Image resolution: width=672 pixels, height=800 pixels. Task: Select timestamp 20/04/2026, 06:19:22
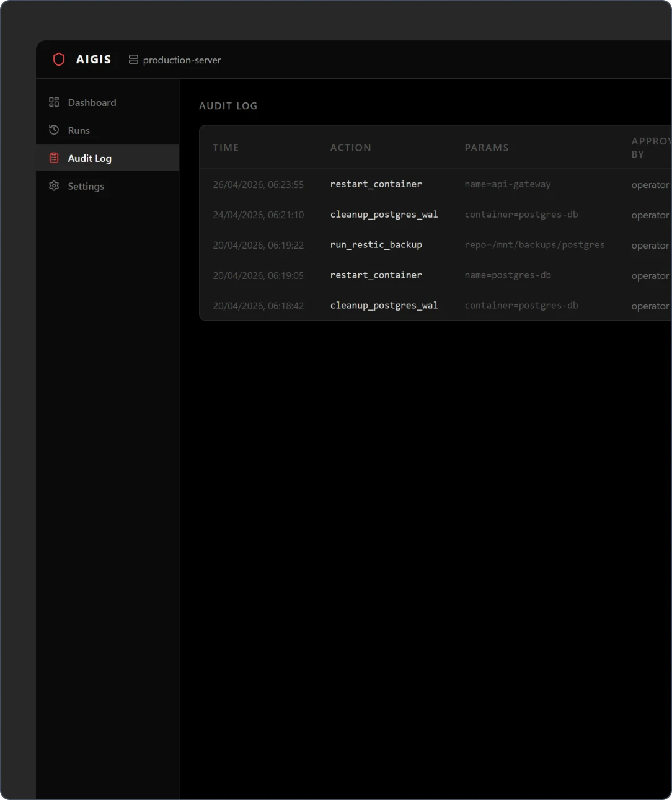click(x=259, y=246)
